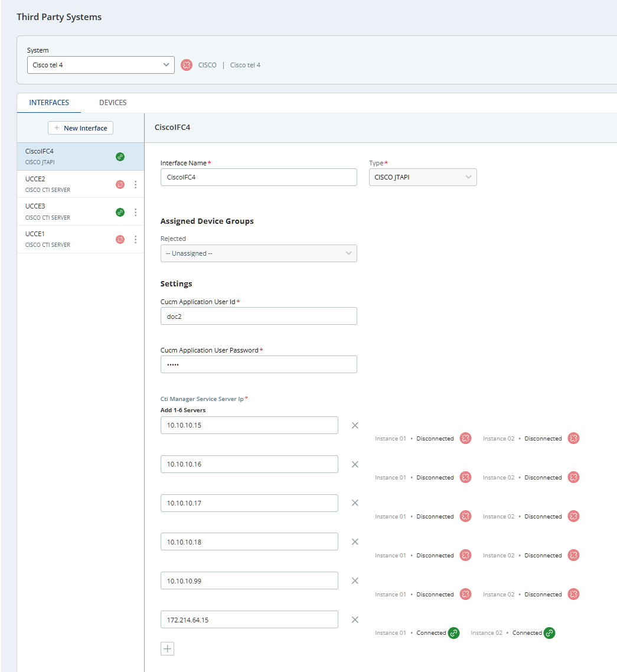
Task: Click Instance 01 disconnected icon for 10.10.10.17
Action: click(x=466, y=517)
